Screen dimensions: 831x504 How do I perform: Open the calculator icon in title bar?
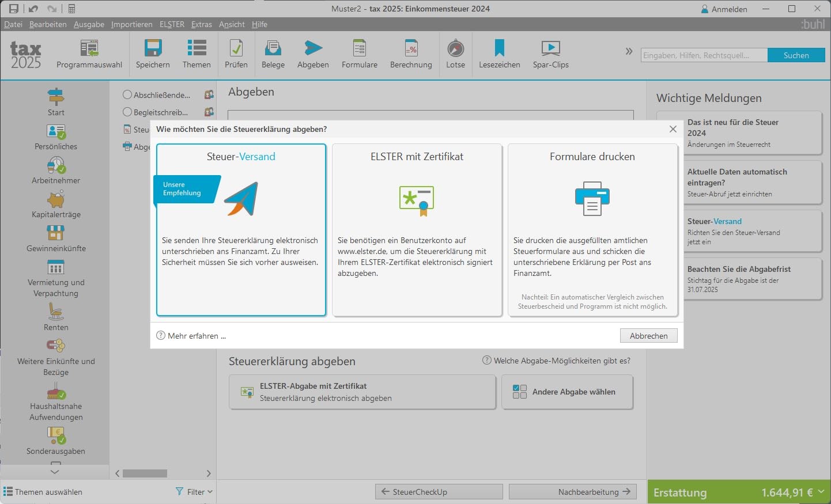(x=72, y=9)
